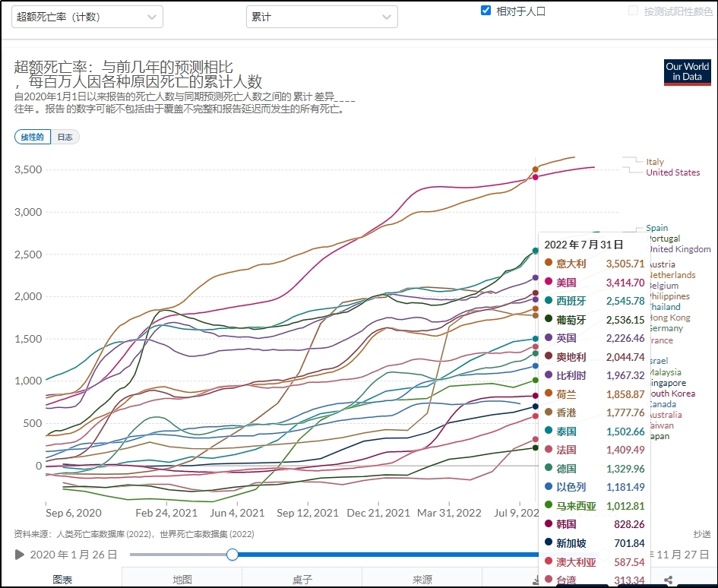The width and height of the screenshot is (718, 588).
Task: Click 西班牙 row in tooltip
Action: click(x=594, y=301)
